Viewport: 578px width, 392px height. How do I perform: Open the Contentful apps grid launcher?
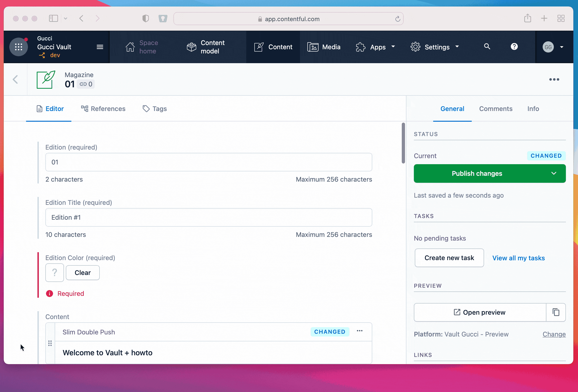(x=18, y=47)
